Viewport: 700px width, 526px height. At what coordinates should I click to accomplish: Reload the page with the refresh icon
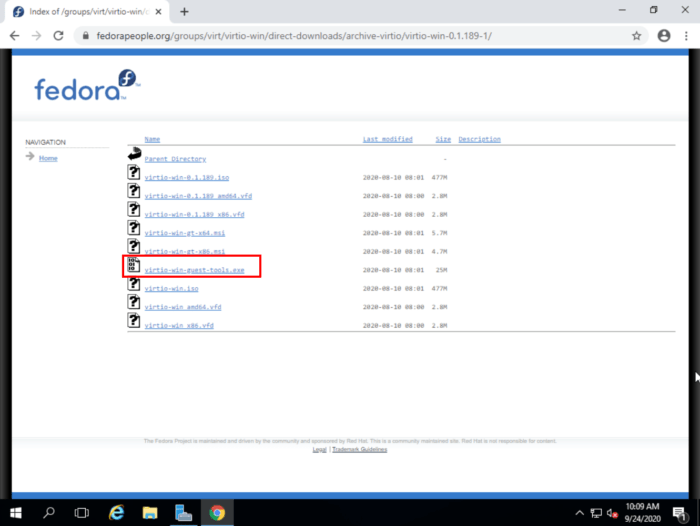pos(58,36)
